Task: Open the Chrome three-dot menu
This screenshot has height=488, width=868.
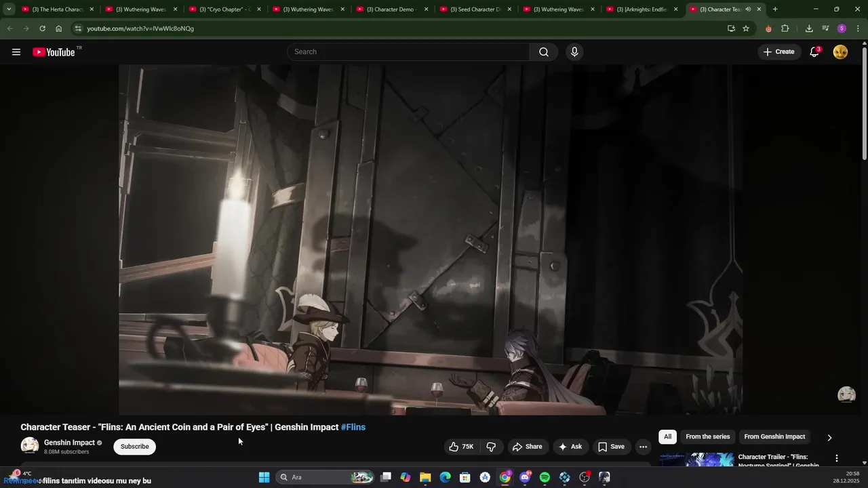Action: coord(859,28)
